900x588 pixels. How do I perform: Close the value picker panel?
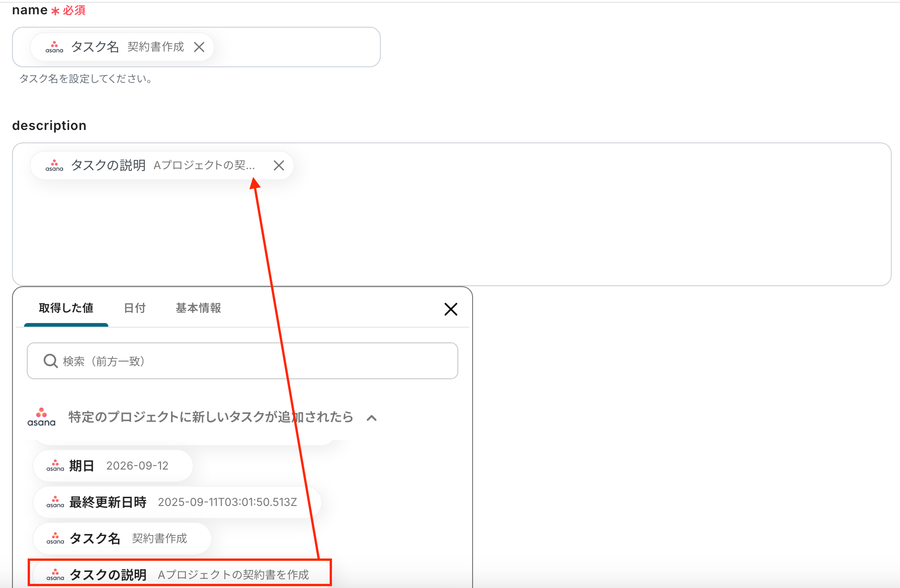tap(450, 309)
